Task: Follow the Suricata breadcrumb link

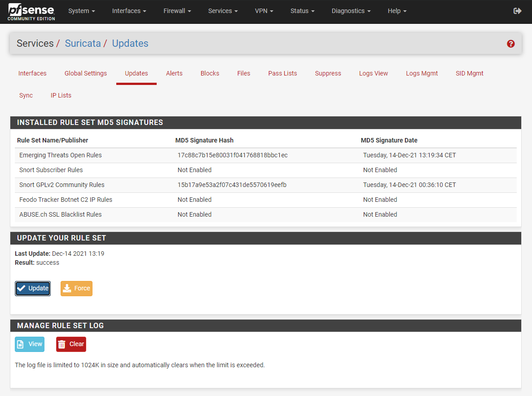Action: tap(83, 44)
